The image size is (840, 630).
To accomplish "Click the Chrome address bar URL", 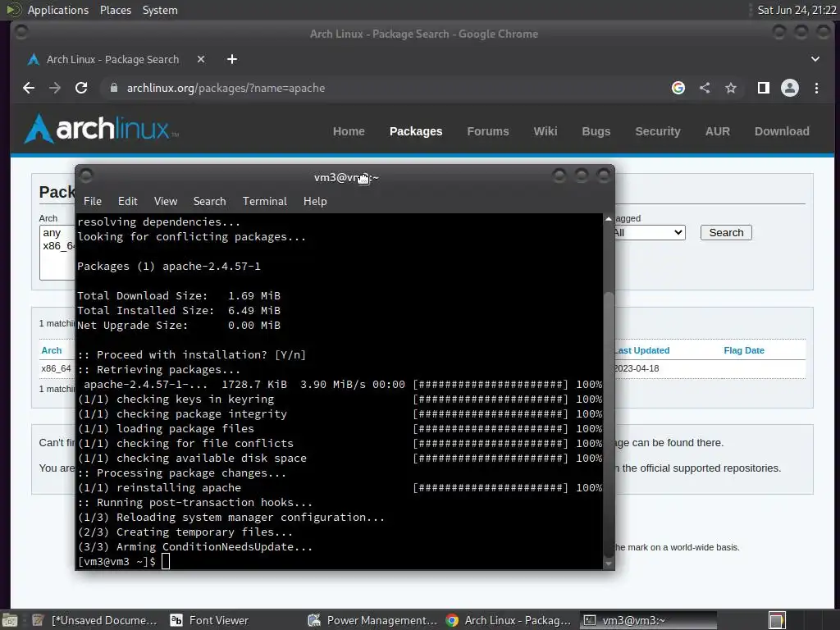I will click(226, 88).
